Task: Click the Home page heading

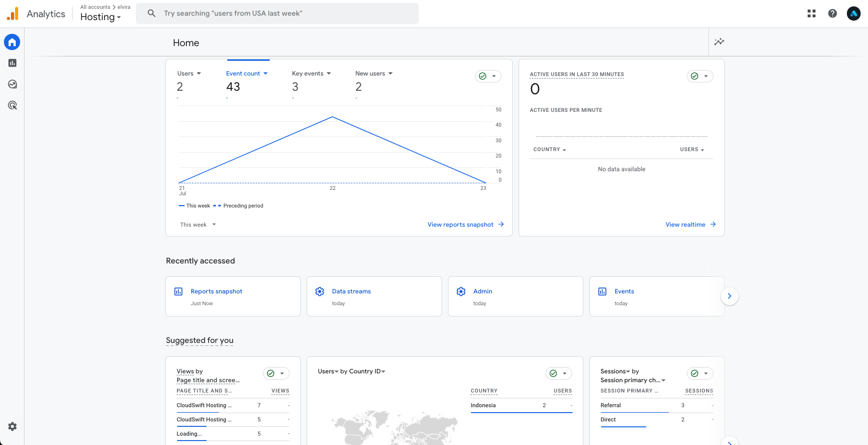Action: (x=186, y=43)
